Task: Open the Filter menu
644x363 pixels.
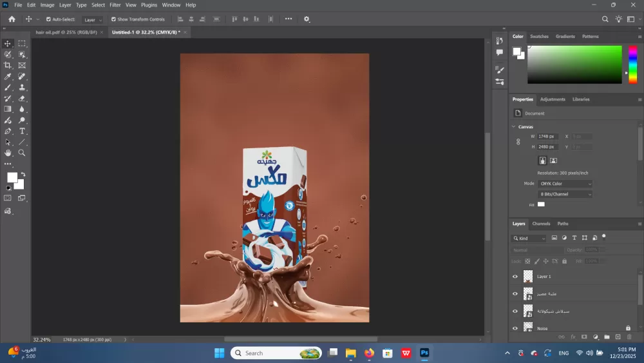Action: [x=115, y=5]
